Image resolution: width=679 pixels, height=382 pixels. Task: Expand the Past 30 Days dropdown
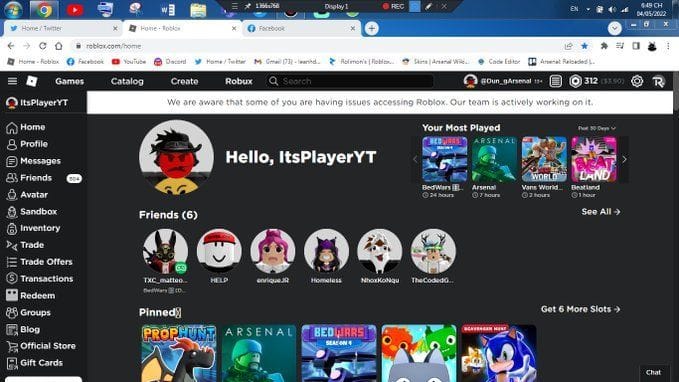[597, 128]
